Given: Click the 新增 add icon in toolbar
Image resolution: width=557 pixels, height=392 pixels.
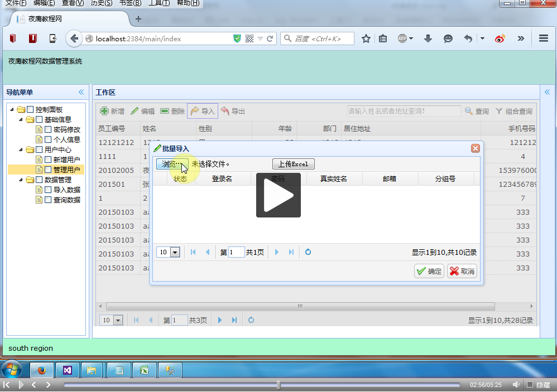Looking at the screenshot, I should pyautogui.click(x=103, y=112).
